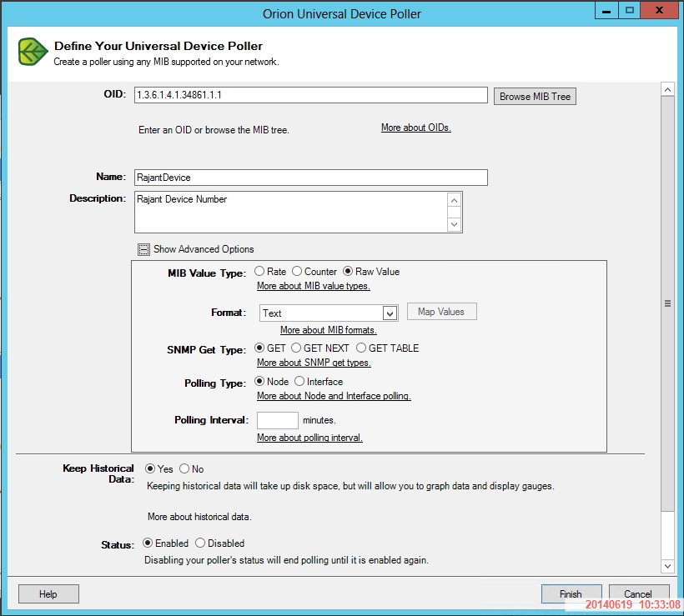Viewport: 684px width, 616px height.
Task: Click the main panel scroll down arrow
Action: [667, 566]
